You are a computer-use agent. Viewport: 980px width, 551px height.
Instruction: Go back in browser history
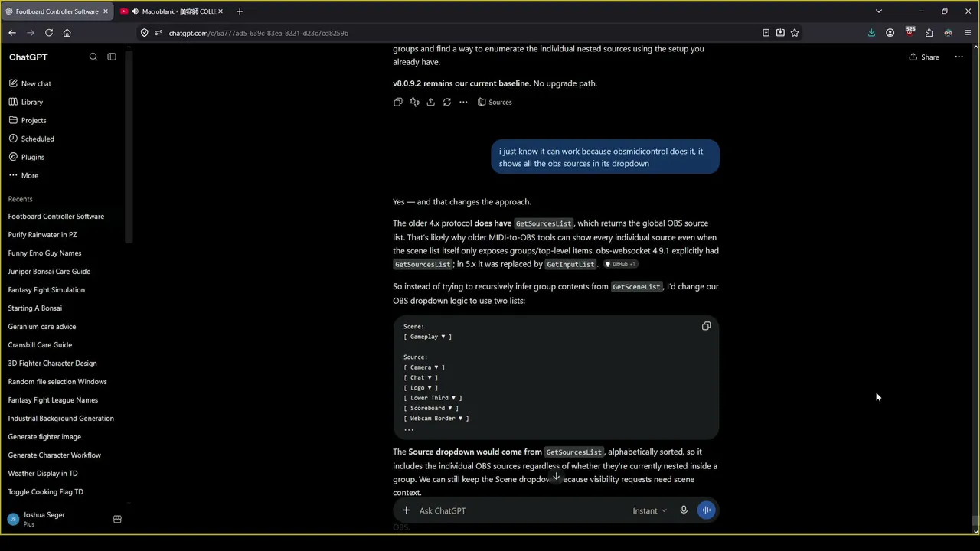point(12,33)
